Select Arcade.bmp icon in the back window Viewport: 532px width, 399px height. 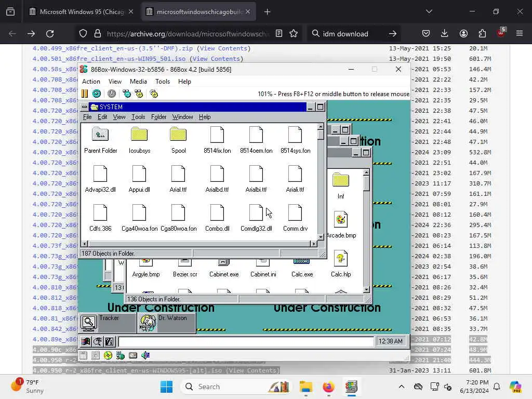pyautogui.click(x=341, y=219)
